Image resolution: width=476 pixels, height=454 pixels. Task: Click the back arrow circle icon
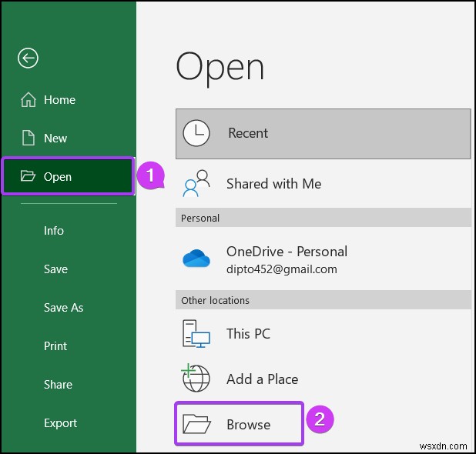pyautogui.click(x=28, y=58)
